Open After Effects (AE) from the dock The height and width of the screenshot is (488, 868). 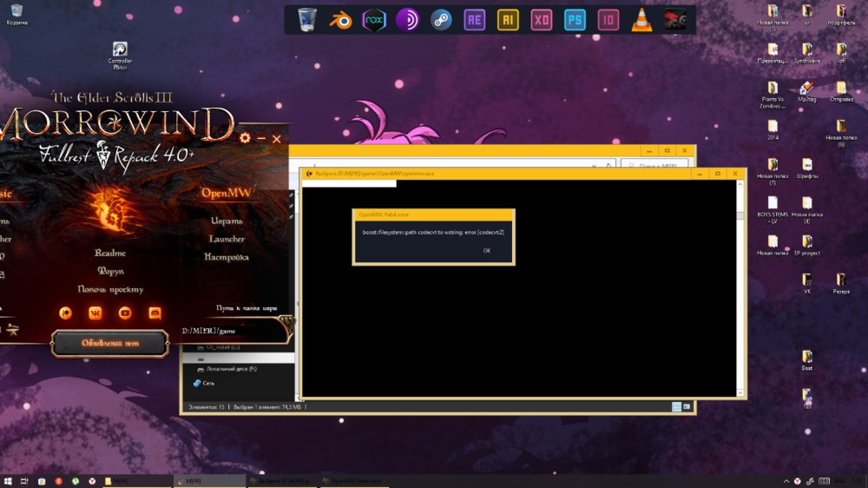pyautogui.click(x=475, y=20)
